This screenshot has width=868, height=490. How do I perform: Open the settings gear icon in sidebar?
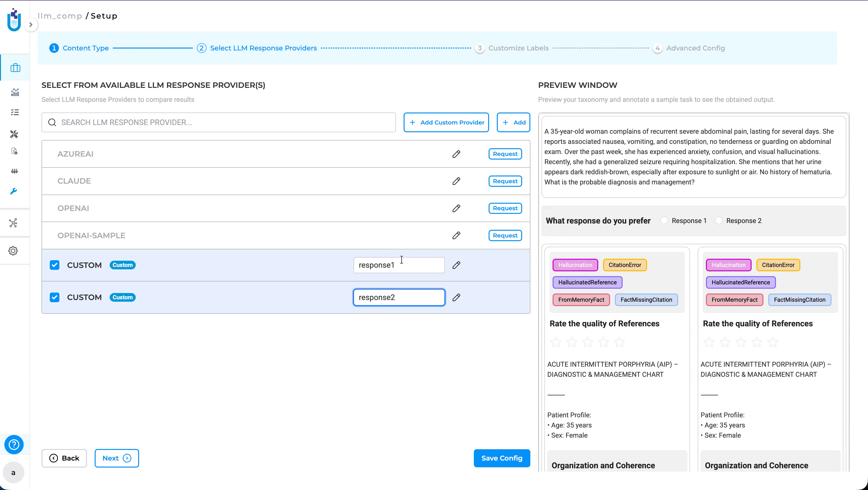pyautogui.click(x=13, y=251)
